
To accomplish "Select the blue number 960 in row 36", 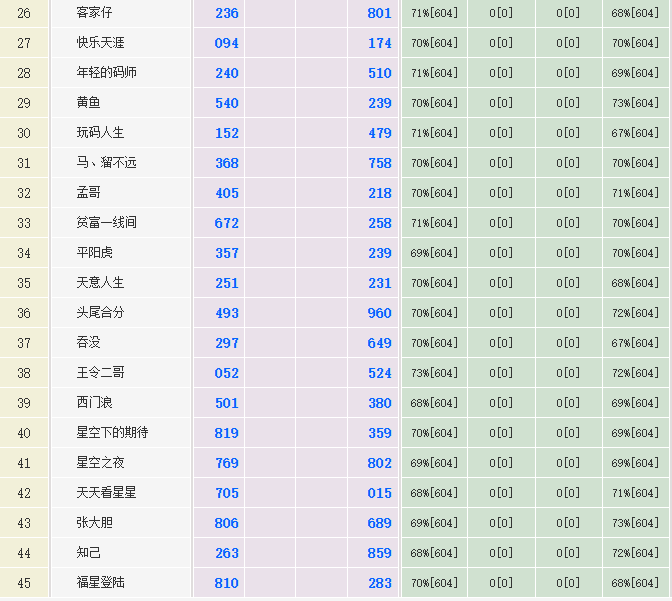I will 380,313.
